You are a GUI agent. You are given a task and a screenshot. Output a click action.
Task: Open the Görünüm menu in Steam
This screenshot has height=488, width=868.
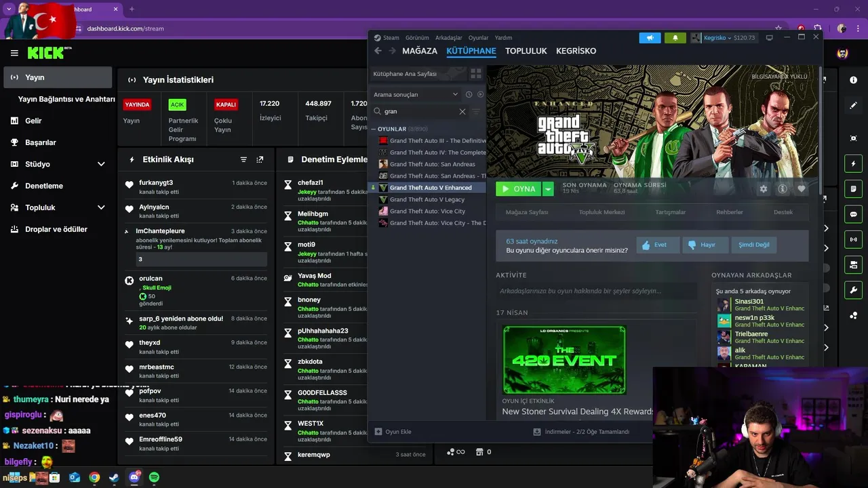point(417,38)
